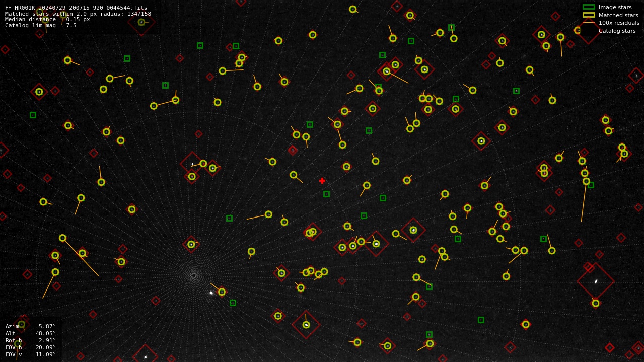Click the Rot h = -2.91° readout

tap(30, 340)
